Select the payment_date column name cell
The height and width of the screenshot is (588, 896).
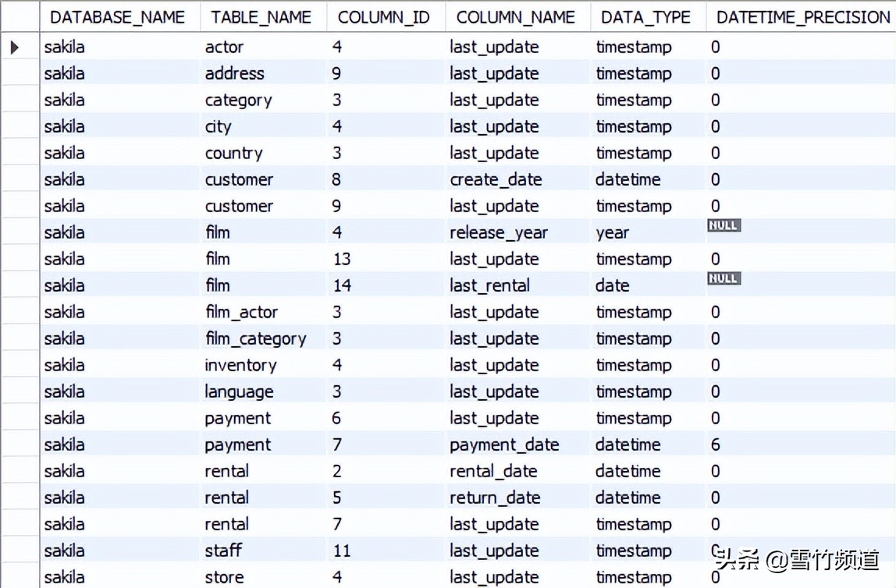point(504,445)
